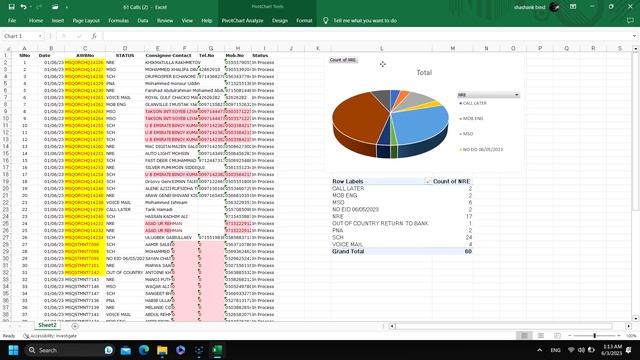Switch to Page Break Preview
Screen dimensions: 640x360
click(x=557, y=336)
